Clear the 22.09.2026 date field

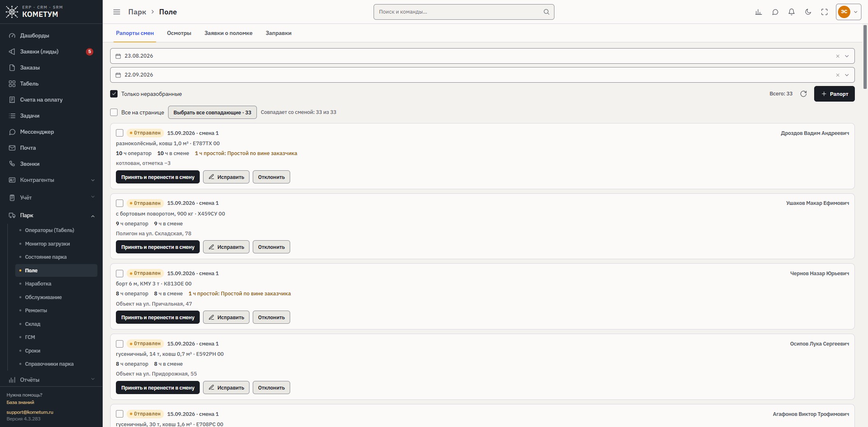click(838, 75)
